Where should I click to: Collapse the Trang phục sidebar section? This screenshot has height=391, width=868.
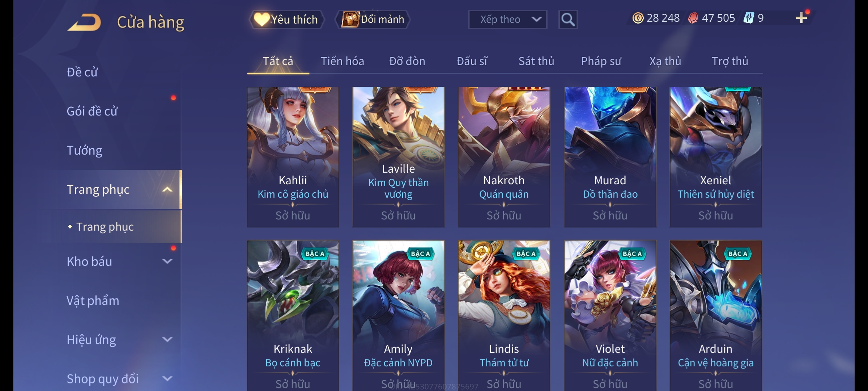(167, 189)
